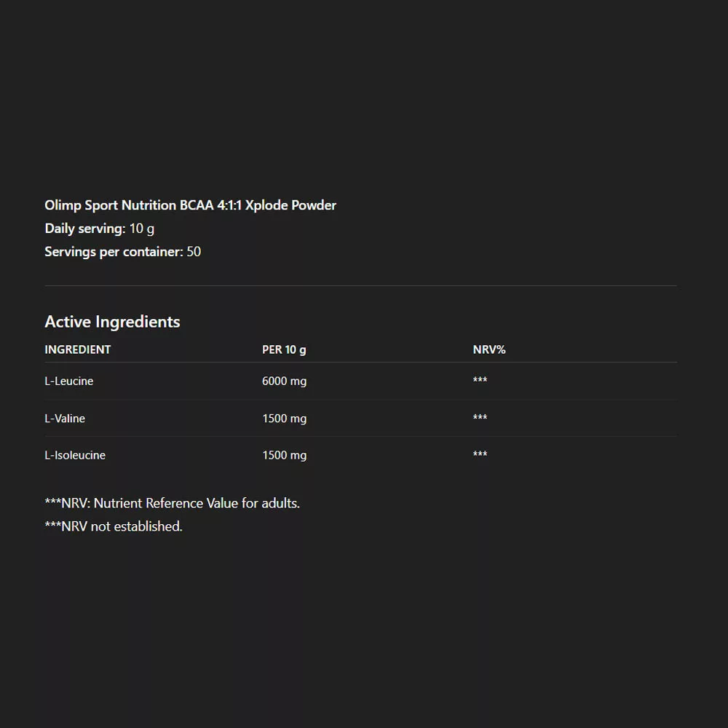Select the "10 g" daily serving value

coord(142,229)
